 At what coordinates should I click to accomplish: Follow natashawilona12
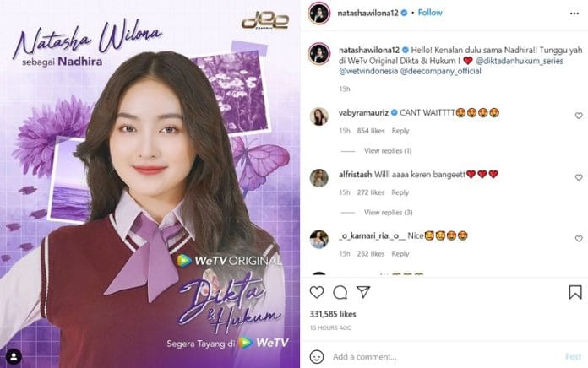(430, 13)
